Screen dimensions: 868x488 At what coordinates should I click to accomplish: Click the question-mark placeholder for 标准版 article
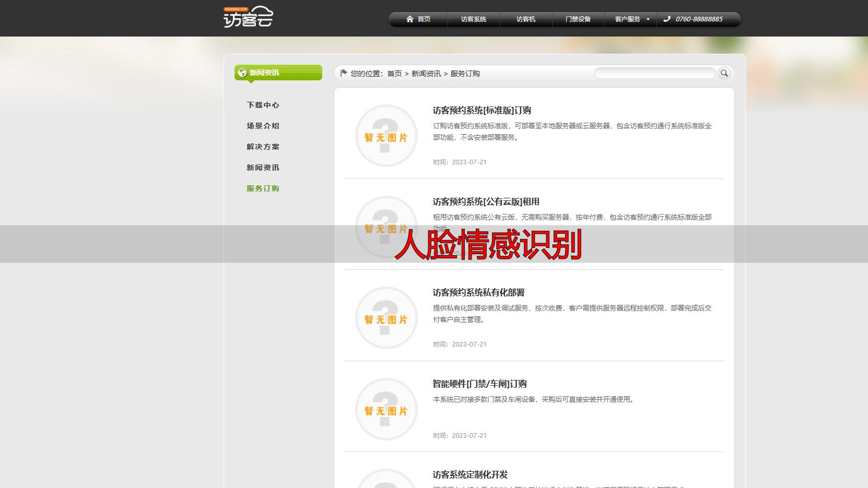(x=386, y=136)
